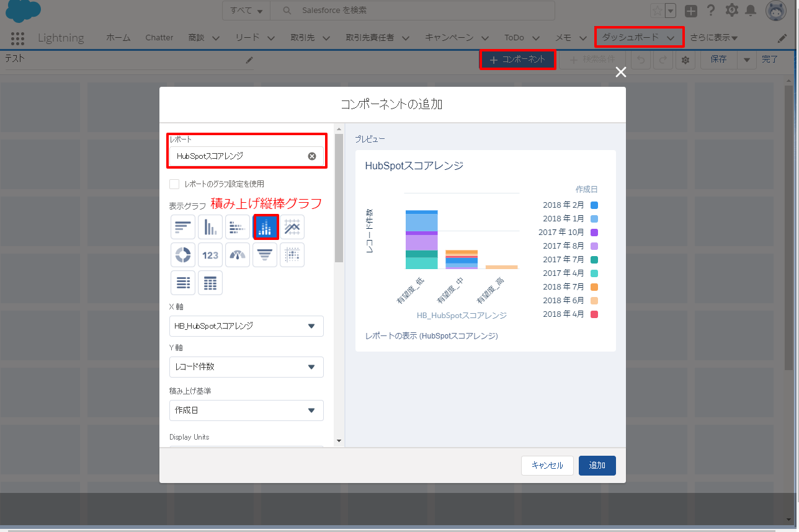The image size is (799, 532).
Task: Clear the HubSpotスコアレンジ report field
Action: pyautogui.click(x=312, y=156)
